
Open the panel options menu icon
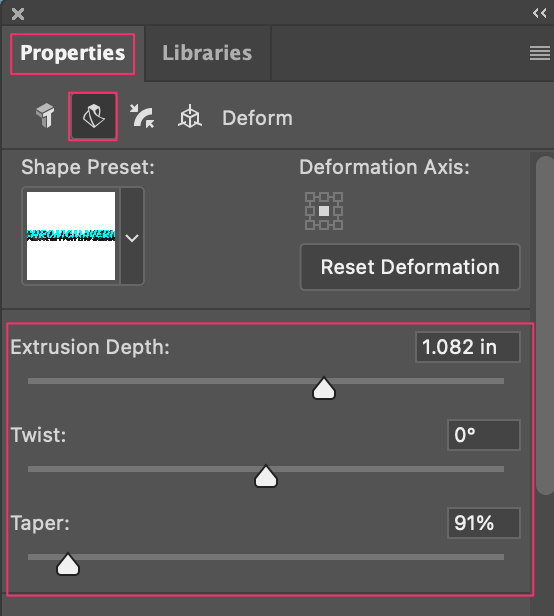(x=539, y=53)
